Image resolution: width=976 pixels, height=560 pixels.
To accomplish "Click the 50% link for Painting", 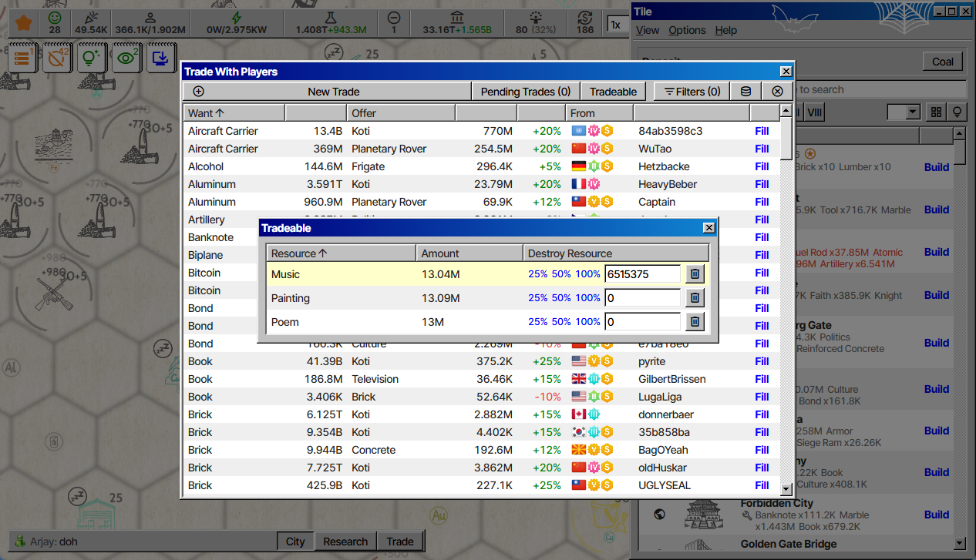I will [x=560, y=298].
